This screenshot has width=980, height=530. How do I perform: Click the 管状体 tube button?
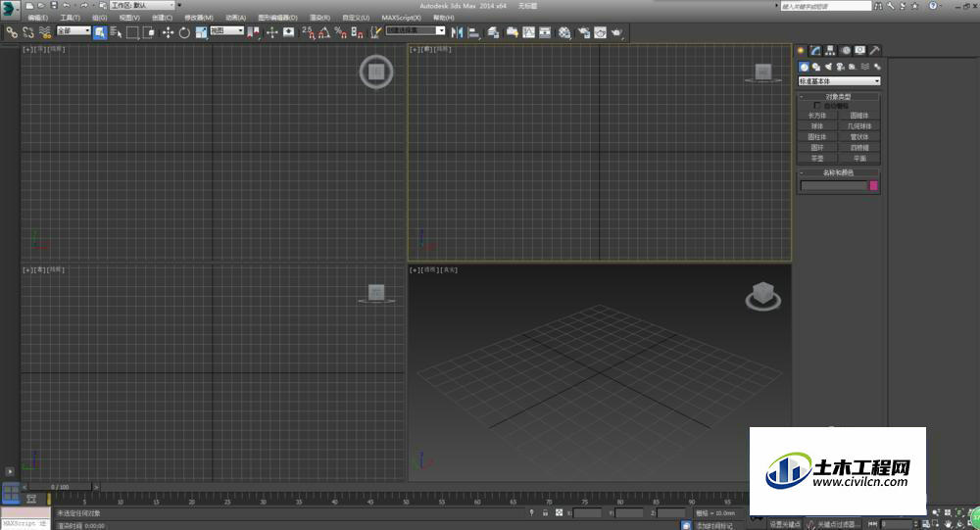859,137
